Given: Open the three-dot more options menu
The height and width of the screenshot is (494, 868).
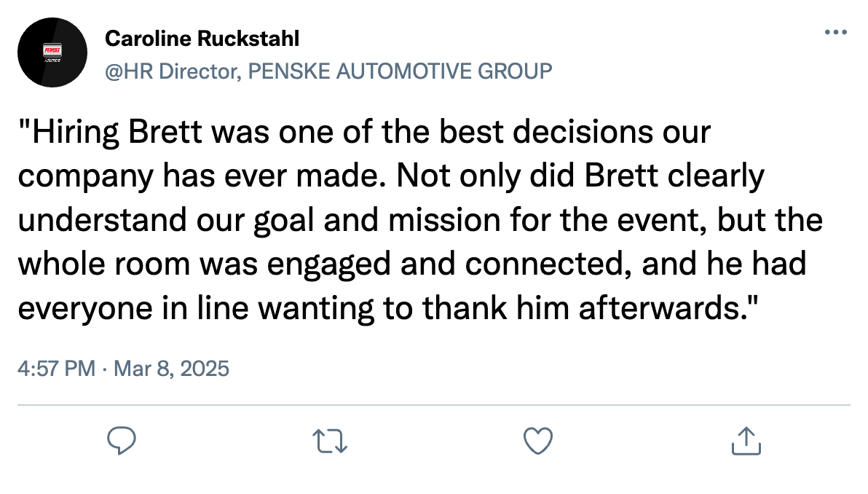Looking at the screenshot, I should (835, 33).
